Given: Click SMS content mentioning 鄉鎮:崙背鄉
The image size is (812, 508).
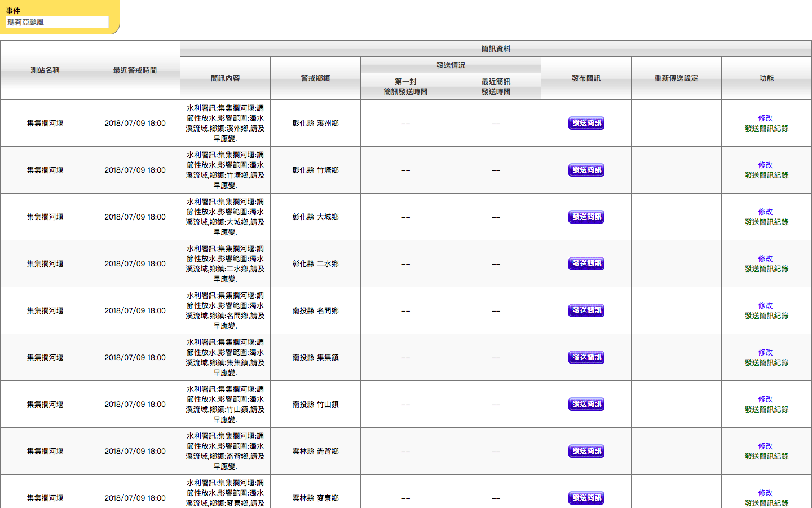Looking at the screenshot, I should pos(225,451).
